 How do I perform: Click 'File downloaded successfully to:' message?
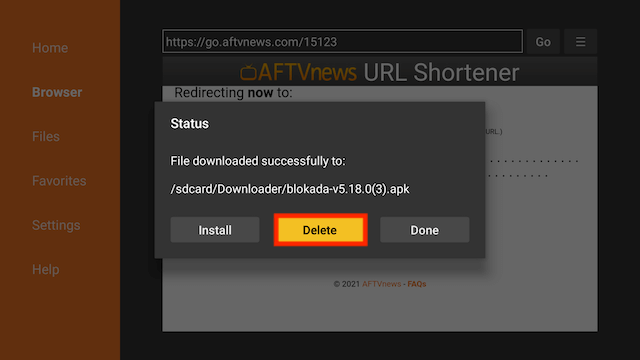point(258,161)
